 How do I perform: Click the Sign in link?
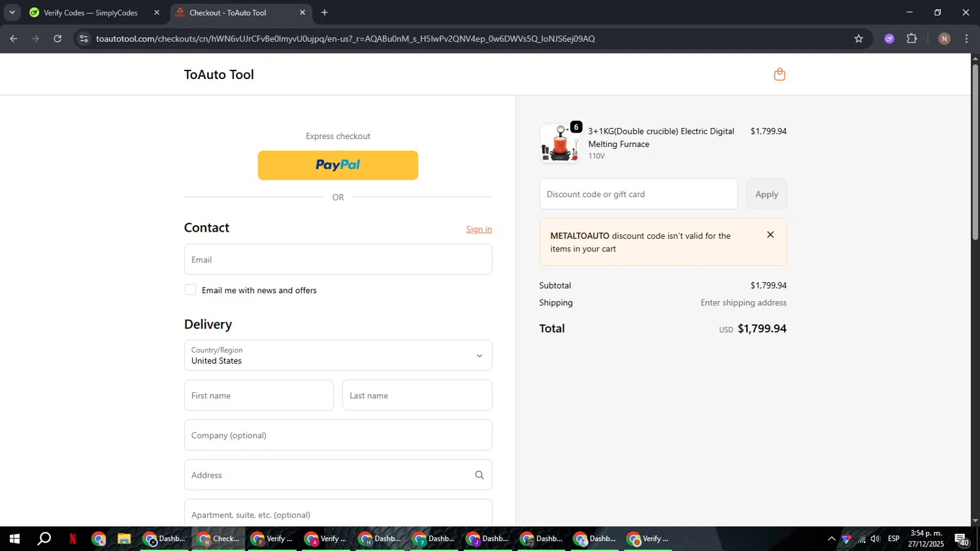pyautogui.click(x=479, y=229)
